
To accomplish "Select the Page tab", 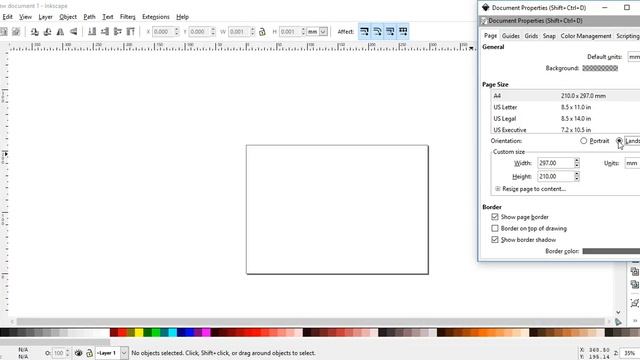I will (x=490, y=36).
